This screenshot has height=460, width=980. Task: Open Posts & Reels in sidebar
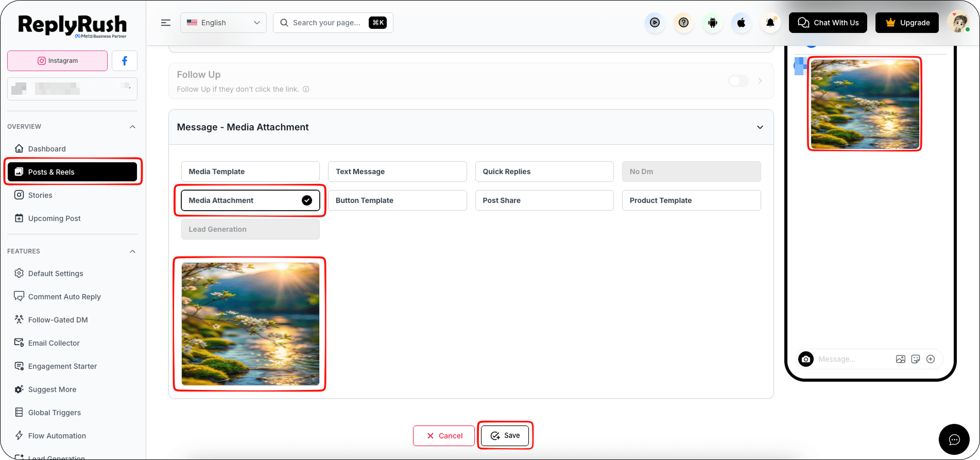pyautogui.click(x=72, y=172)
